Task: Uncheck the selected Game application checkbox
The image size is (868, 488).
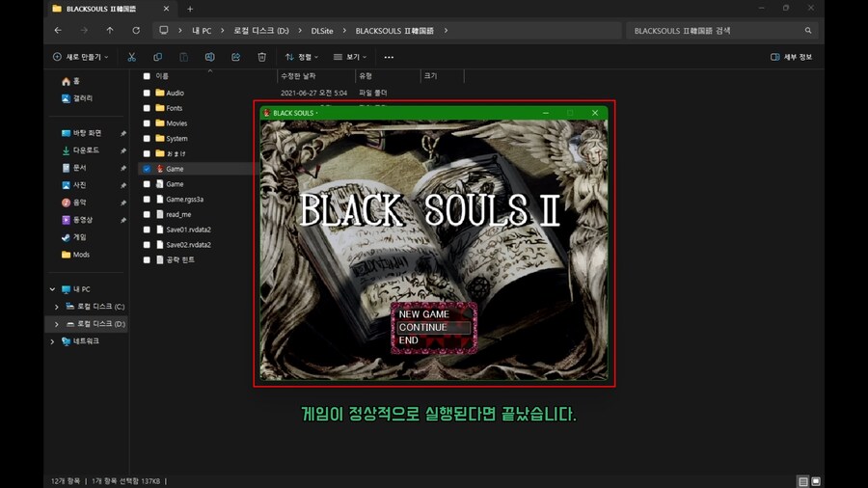Action: (x=147, y=169)
